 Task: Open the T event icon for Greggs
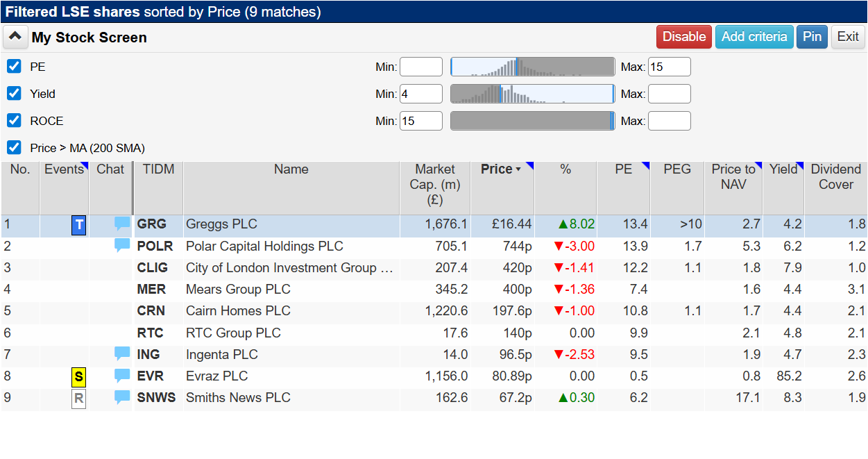(x=79, y=225)
